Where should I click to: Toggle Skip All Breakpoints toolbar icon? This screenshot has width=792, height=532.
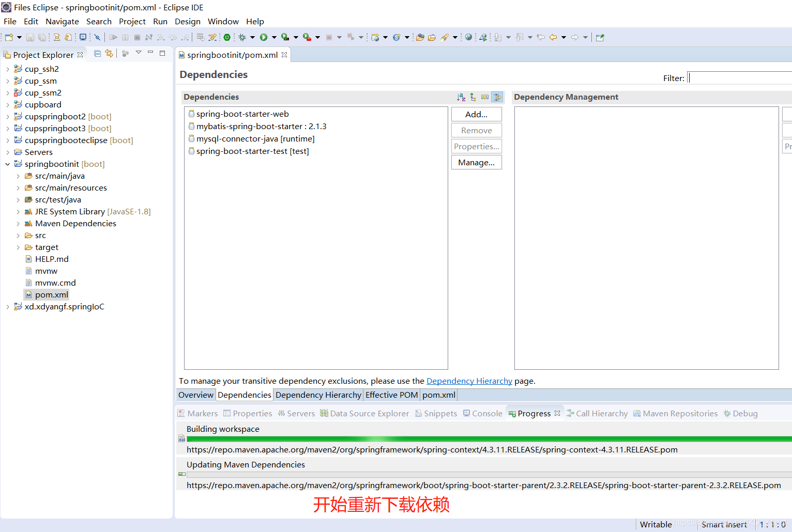(97, 37)
